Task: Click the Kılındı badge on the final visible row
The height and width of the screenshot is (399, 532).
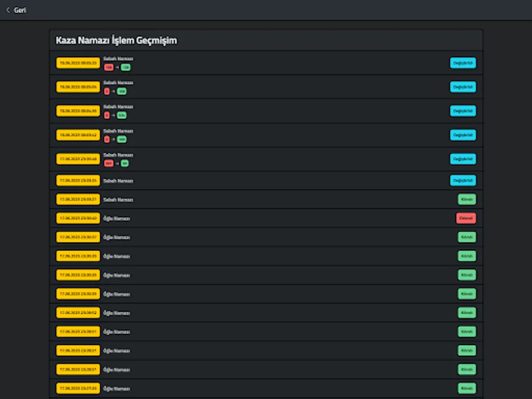Action: [x=466, y=388]
